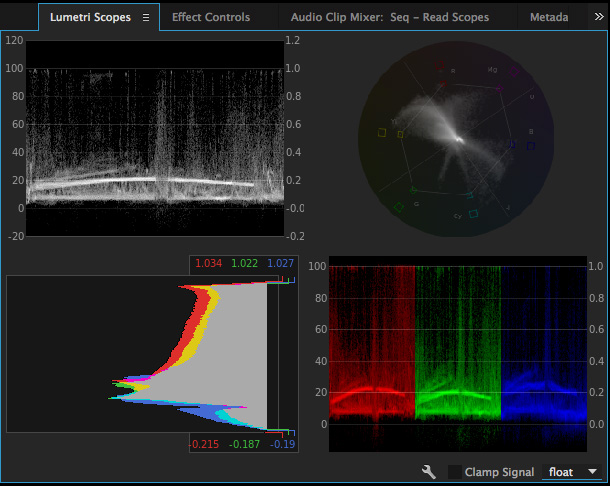Click the yellow target box in the vectorscope
The height and width of the screenshot is (486, 610).
(382, 133)
